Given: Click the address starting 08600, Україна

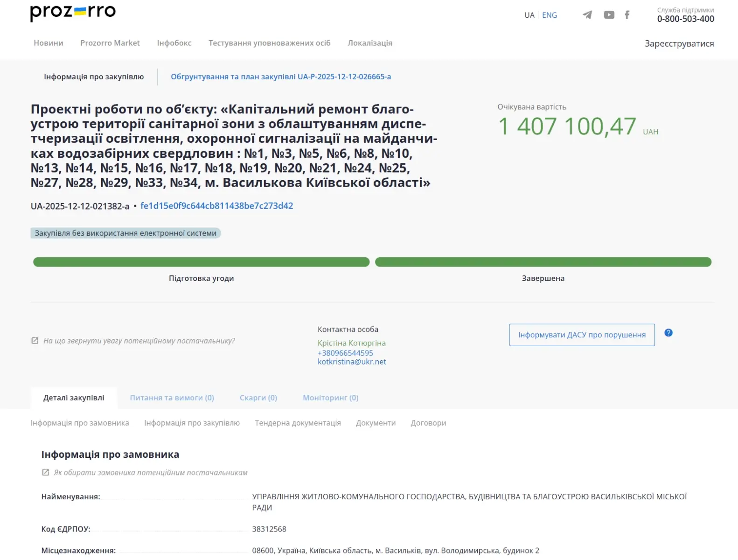Looking at the screenshot, I should [x=396, y=550].
